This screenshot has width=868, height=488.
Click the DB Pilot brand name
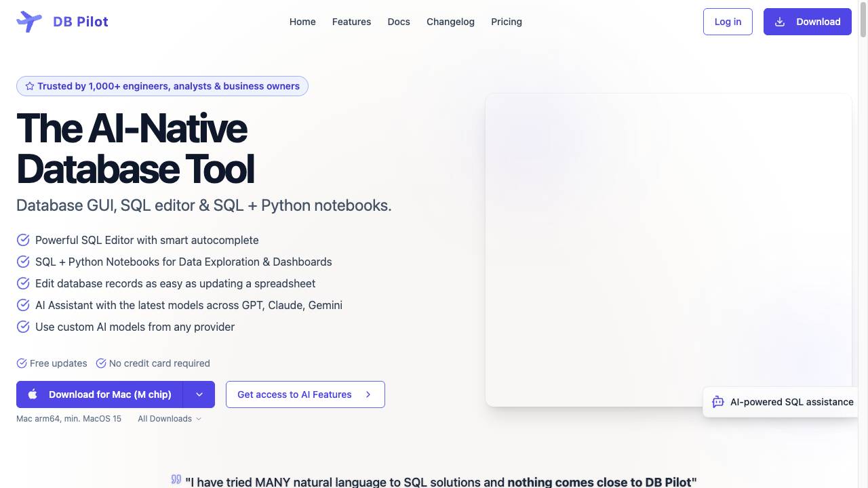coord(81,22)
